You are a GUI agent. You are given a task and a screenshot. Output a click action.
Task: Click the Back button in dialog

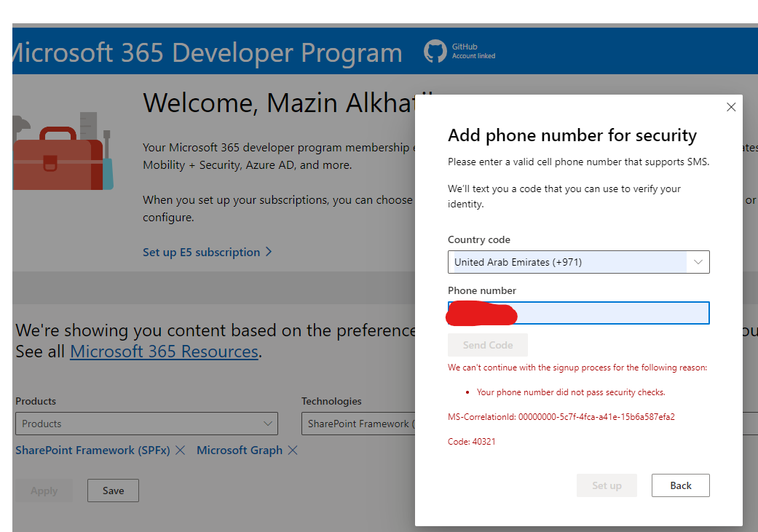click(680, 485)
